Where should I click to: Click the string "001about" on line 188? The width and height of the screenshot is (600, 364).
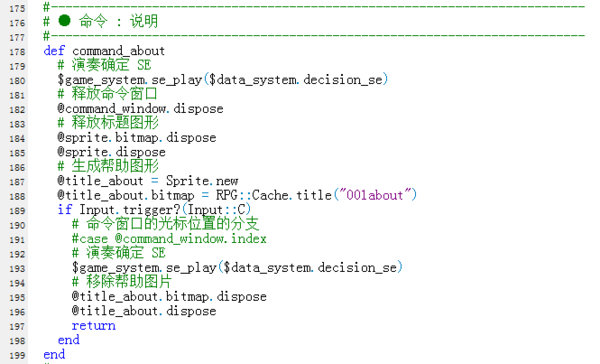click(375, 195)
